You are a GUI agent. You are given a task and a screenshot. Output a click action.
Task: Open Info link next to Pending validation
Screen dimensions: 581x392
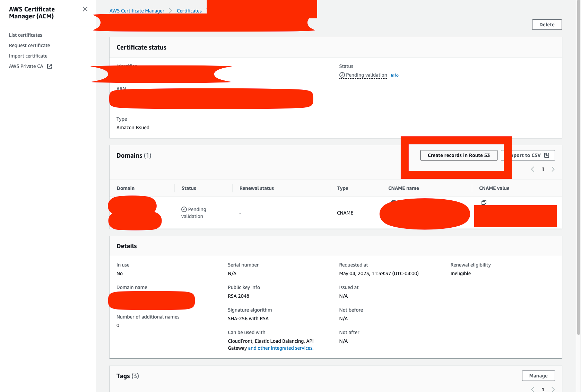tap(394, 75)
